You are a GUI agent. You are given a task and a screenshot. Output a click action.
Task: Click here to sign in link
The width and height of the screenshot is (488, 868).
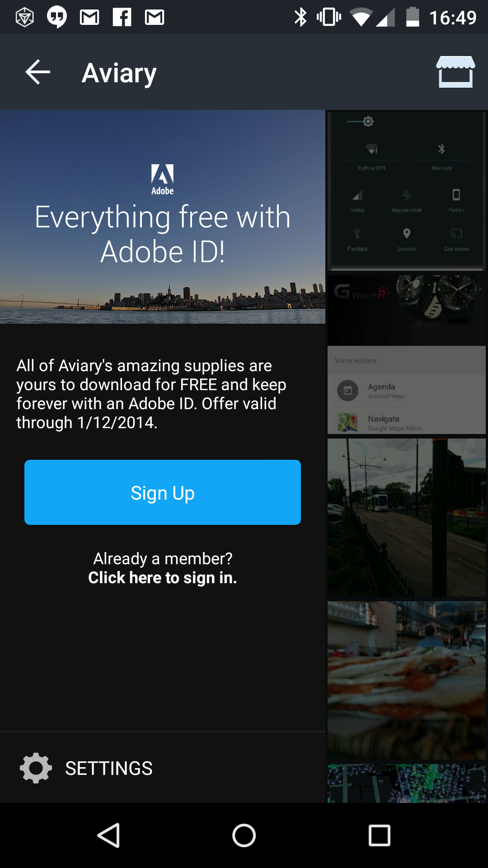[163, 578]
